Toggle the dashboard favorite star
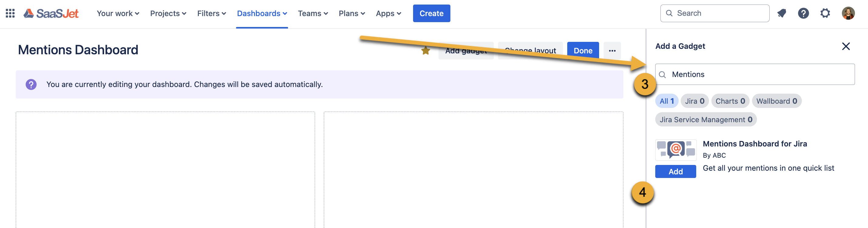This screenshot has height=228, width=868. tap(425, 51)
